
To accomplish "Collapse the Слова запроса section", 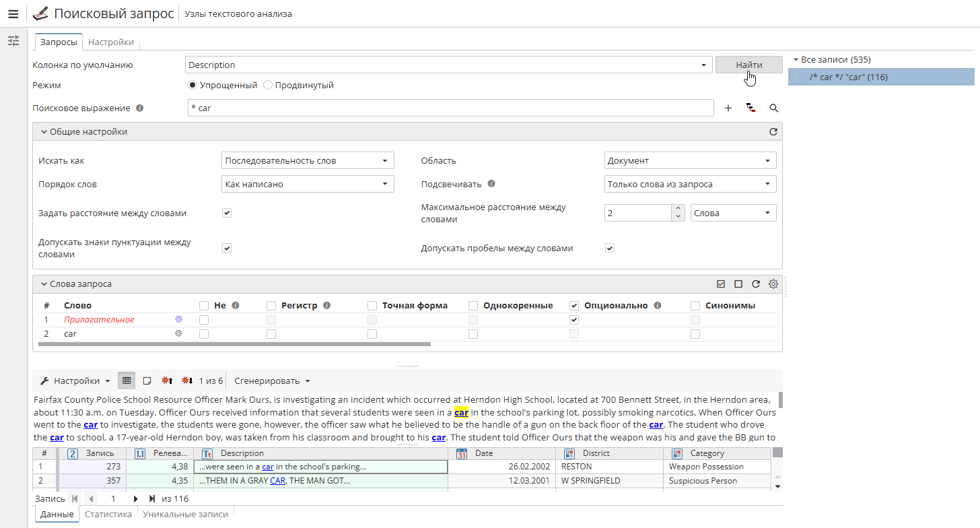I will tap(44, 284).
